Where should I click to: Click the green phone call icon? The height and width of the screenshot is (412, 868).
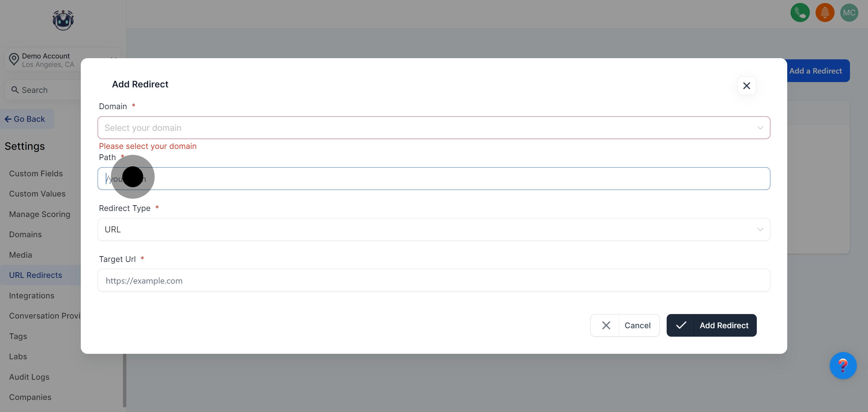[x=800, y=13]
